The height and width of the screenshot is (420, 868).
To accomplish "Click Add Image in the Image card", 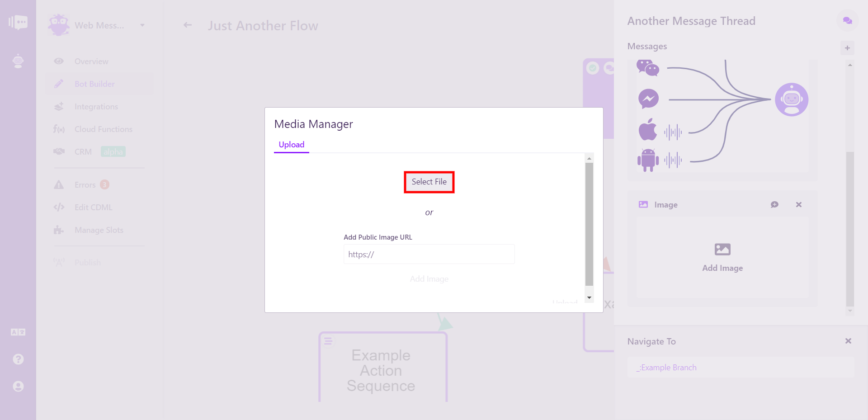I will coord(722,258).
